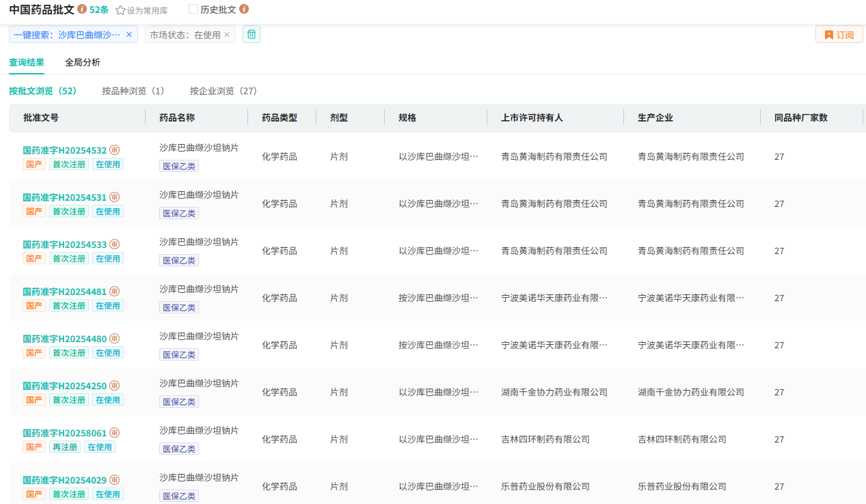866x504 pixels.
Task: Click the 再注册 tag under 国药准字H20258061
Action: point(65,447)
